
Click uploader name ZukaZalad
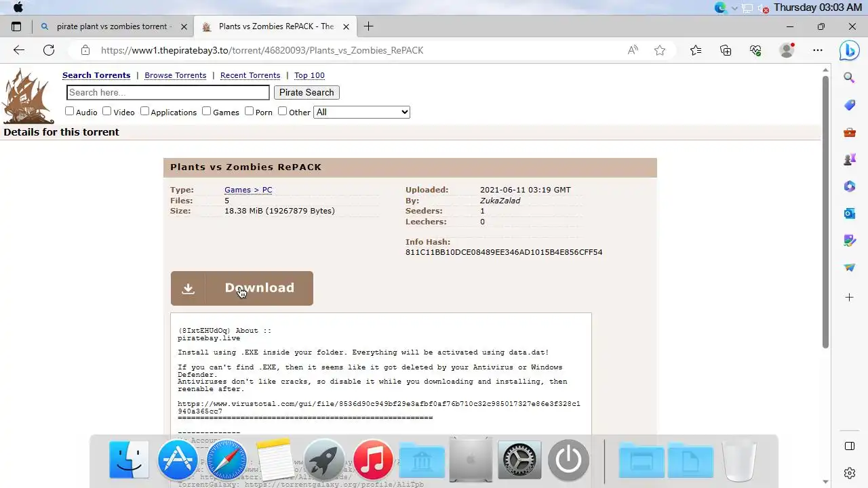coord(500,201)
